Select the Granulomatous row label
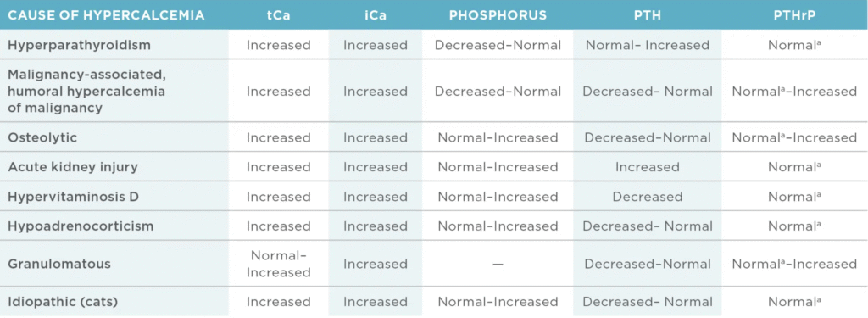 point(59,264)
